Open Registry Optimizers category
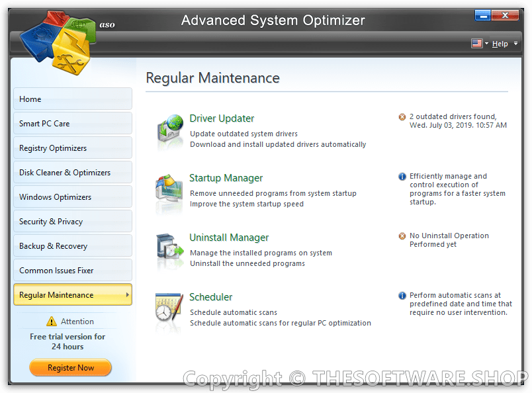The image size is (532, 393). pyautogui.click(x=73, y=148)
